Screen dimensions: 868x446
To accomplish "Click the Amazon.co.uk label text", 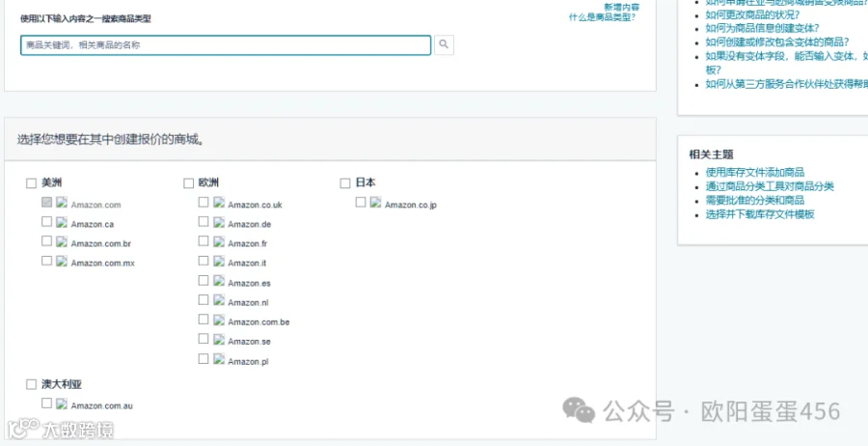I will (x=255, y=205).
